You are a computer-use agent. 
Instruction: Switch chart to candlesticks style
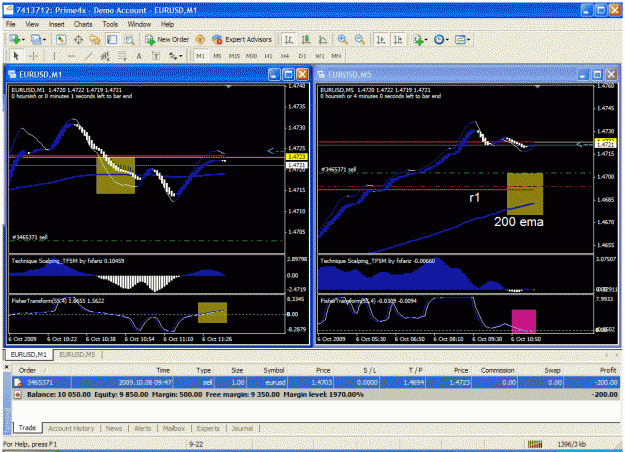(x=306, y=39)
